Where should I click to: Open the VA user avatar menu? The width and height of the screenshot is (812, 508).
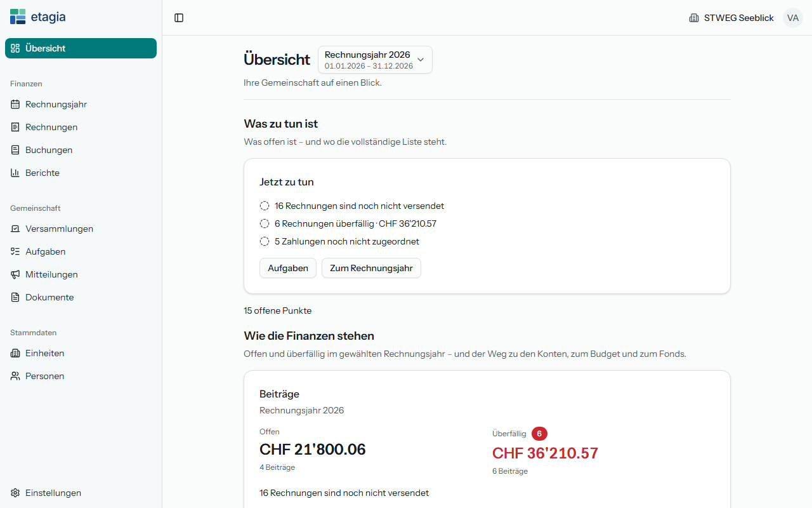click(x=792, y=18)
